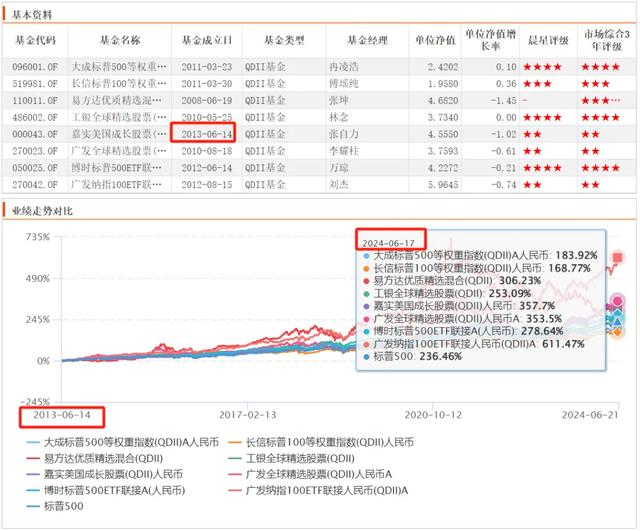Click net value 5.9645
640x531 pixels.
(x=443, y=184)
